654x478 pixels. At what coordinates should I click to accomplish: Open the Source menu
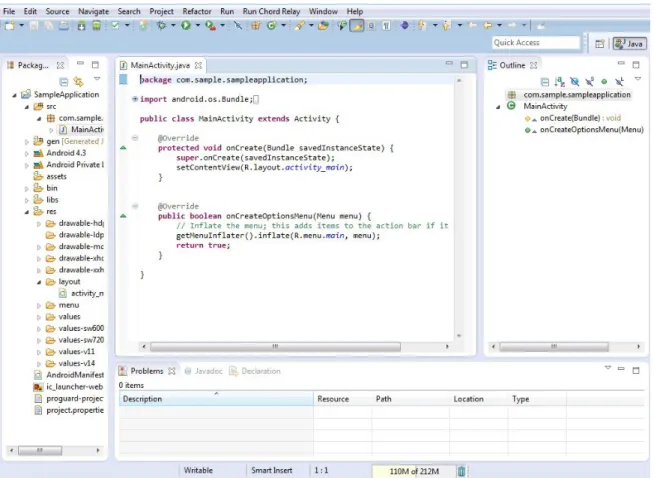point(57,11)
